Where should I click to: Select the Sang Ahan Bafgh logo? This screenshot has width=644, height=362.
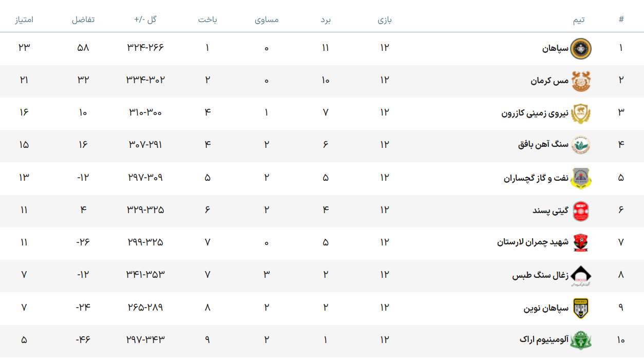pos(581,146)
